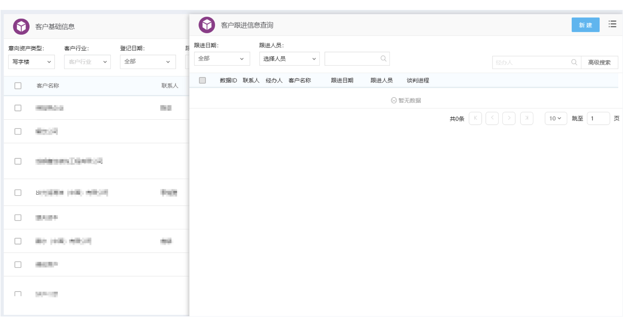Open the 跟进日期 dropdown showing 全部
The image size is (644, 327).
click(222, 59)
